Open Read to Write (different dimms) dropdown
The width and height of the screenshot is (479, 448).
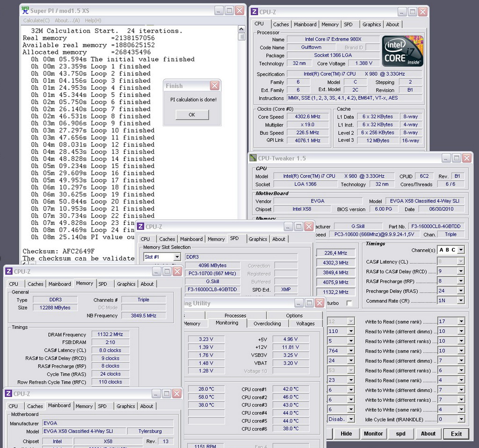coord(461,332)
